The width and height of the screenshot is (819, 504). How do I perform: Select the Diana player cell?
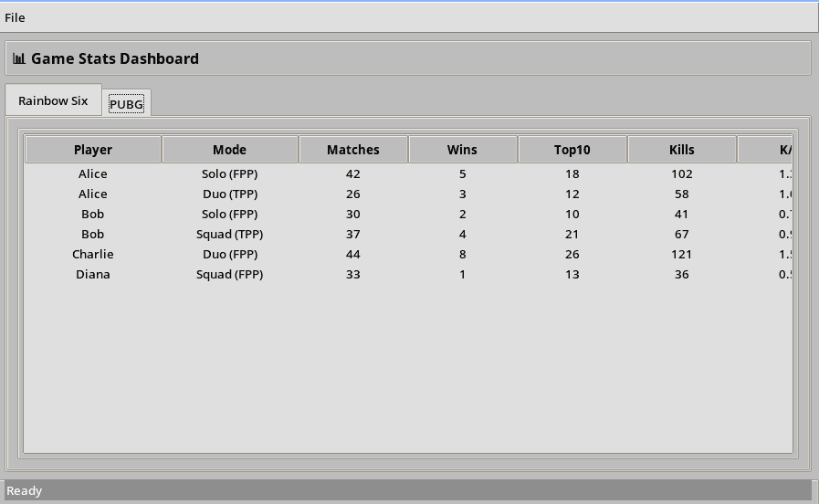click(x=93, y=274)
